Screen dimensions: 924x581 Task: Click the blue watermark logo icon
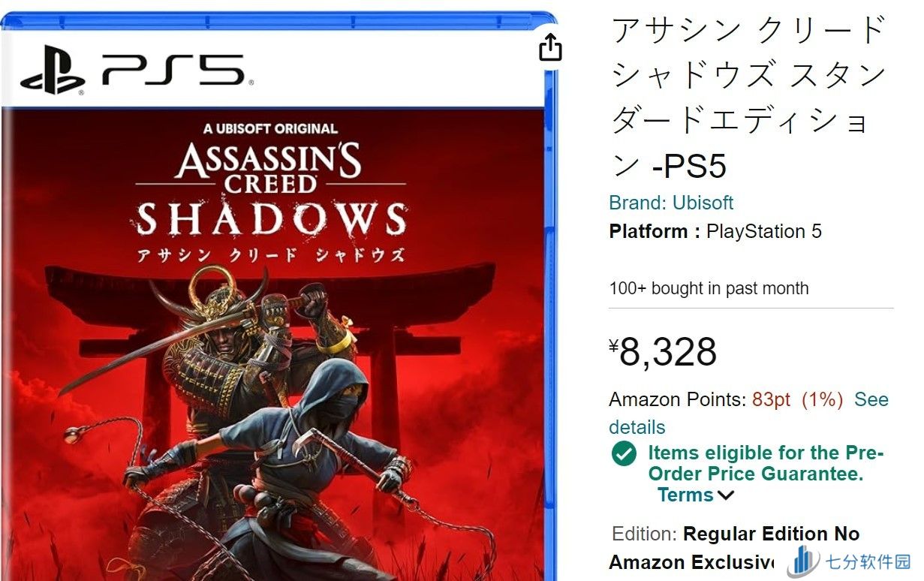[804, 561]
